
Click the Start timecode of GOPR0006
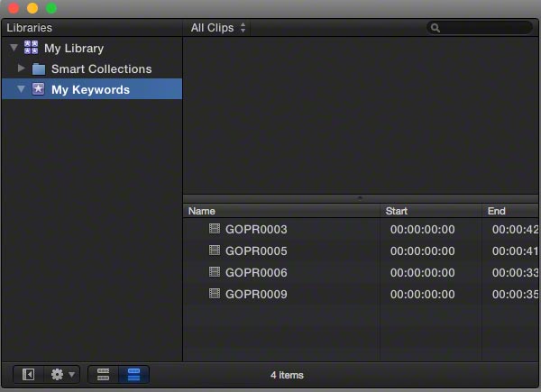(422, 273)
